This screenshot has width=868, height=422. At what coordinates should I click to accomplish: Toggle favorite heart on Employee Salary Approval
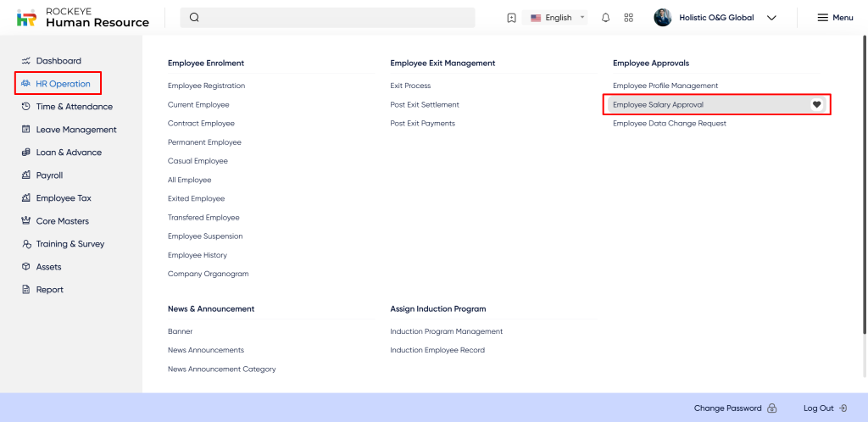[816, 104]
